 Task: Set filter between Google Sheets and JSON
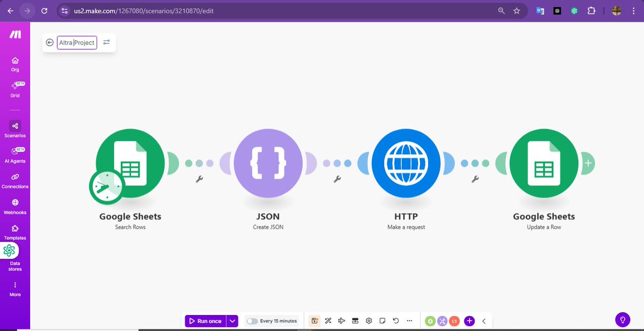199,179
